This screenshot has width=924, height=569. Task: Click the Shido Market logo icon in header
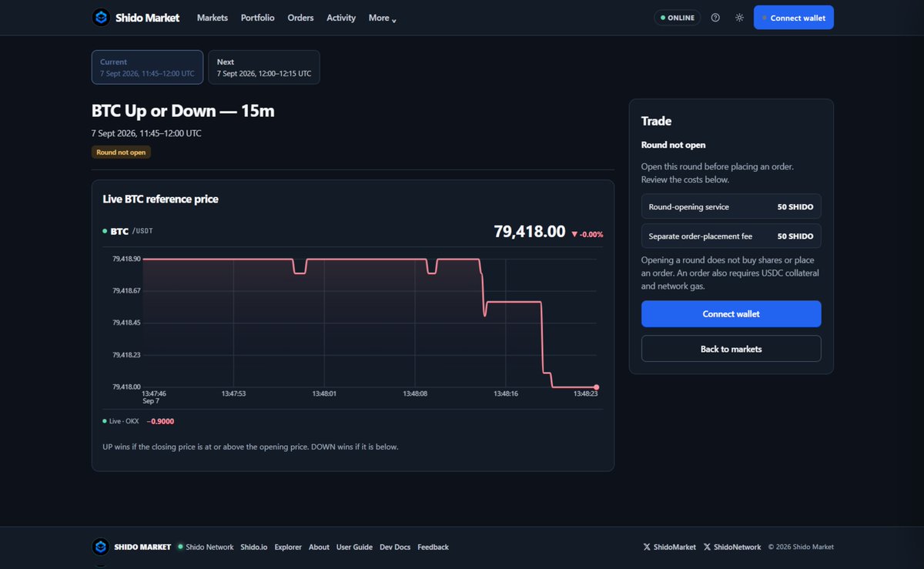click(100, 18)
